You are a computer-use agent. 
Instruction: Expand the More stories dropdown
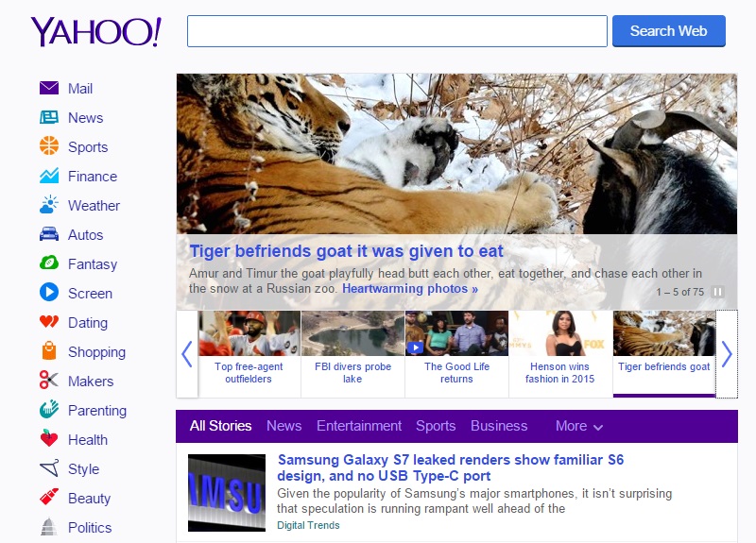click(x=578, y=426)
